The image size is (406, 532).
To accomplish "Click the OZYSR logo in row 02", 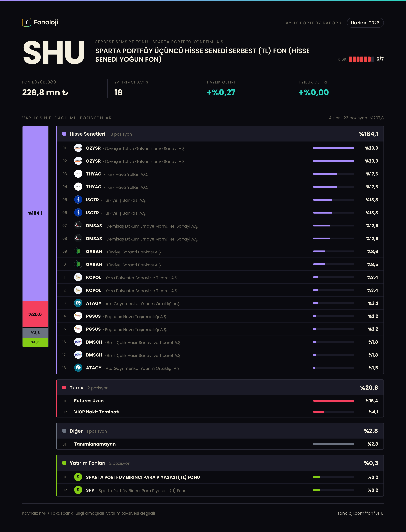I will pyautogui.click(x=78, y=161).
